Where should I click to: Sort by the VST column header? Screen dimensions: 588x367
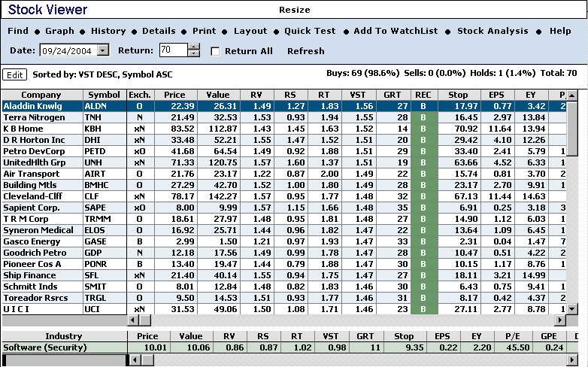(x=358, y=95)
